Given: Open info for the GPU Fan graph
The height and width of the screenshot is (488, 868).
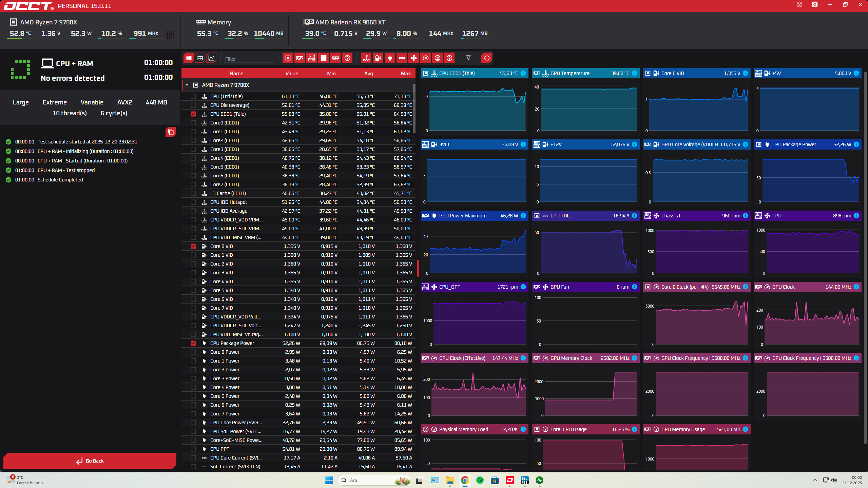Looking at the screenshot, I should (x=634, y=287).
